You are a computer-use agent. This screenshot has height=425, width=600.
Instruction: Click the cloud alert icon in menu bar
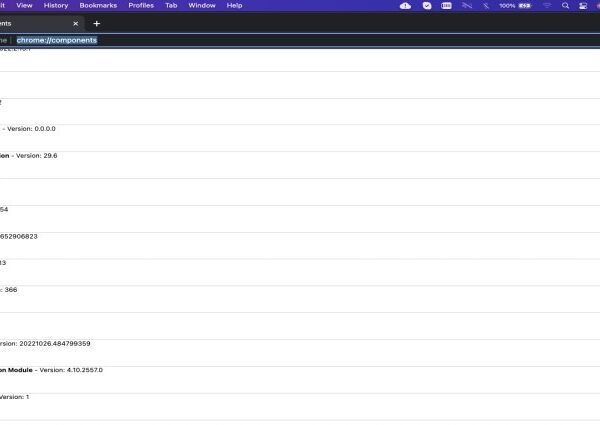click(405, 6)
